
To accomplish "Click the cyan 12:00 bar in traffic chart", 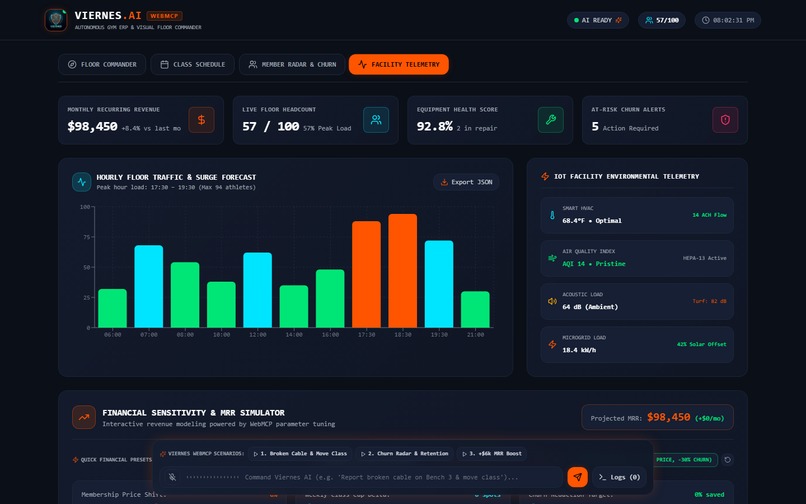I will pyautogui.click(x=258, y=290).
